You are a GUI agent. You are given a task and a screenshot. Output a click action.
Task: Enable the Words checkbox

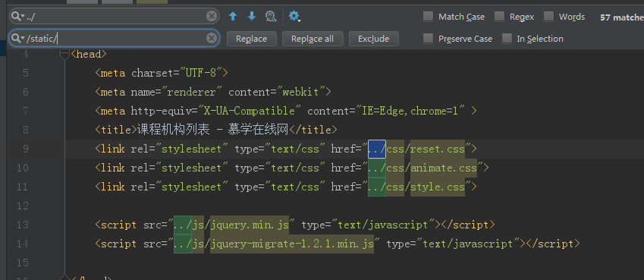pyautogui.click(x=548, y=17)
